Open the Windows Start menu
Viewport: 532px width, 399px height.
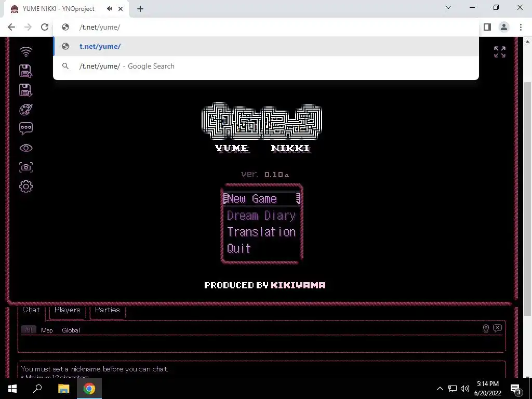click(x=12, y=389)
